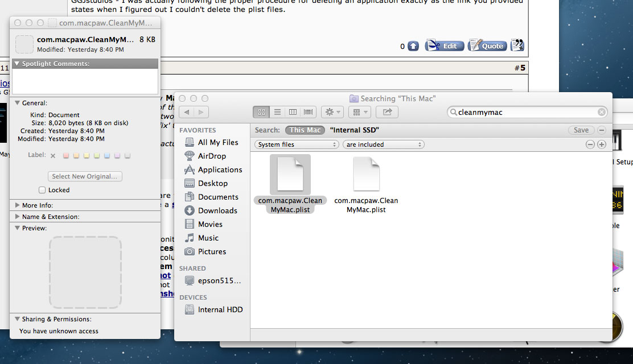Switch Finder to Cover Flow view
Screen dimensions: 633x364
pyautogui.click(x=309, y=112)
